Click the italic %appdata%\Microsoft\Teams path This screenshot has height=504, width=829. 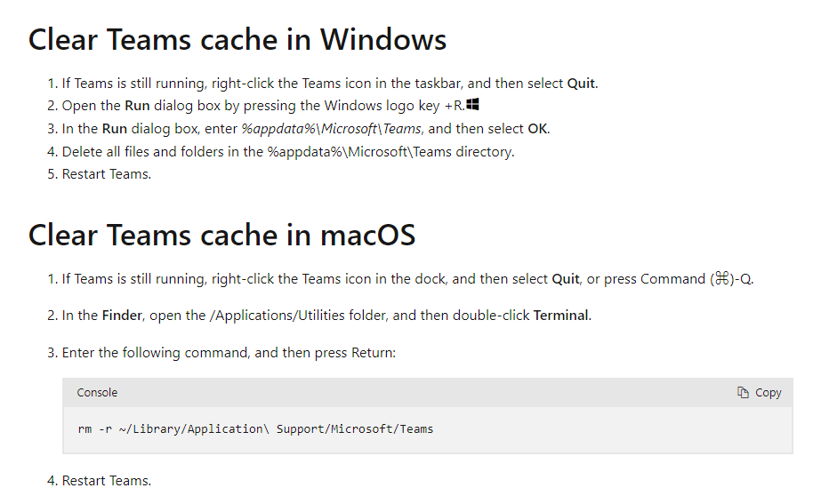click(x=332, y=129)
